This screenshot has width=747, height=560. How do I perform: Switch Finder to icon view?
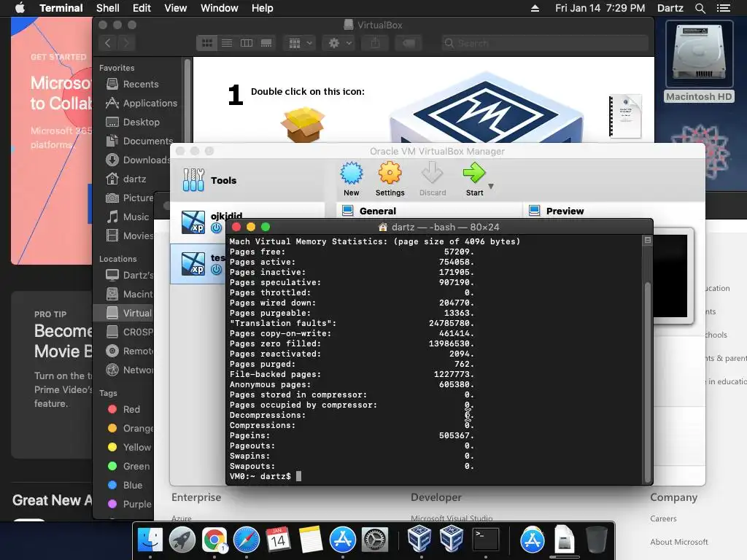206,43
